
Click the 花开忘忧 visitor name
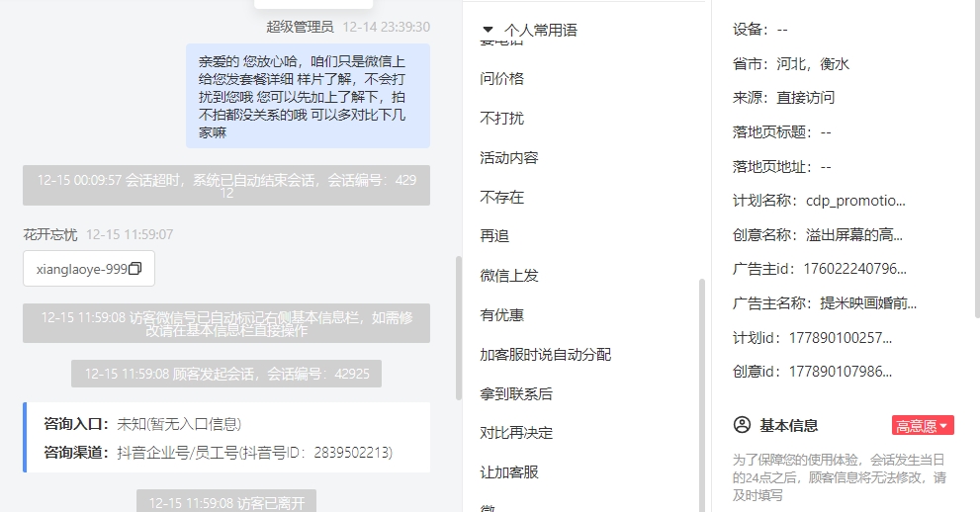[50, 235]
